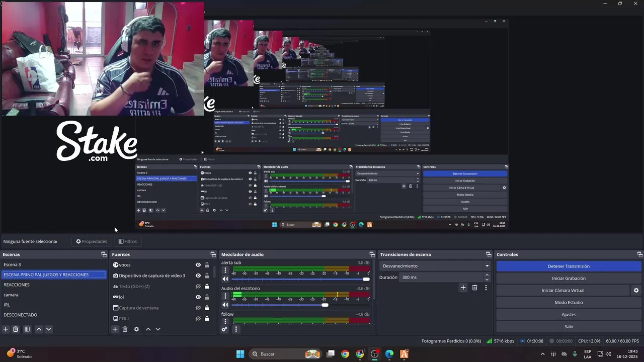Image resolution: width=644 pixels, height=362 pixels.
Task: Open Microsoft Edge from the taskbar
Action: pos(389,354)
